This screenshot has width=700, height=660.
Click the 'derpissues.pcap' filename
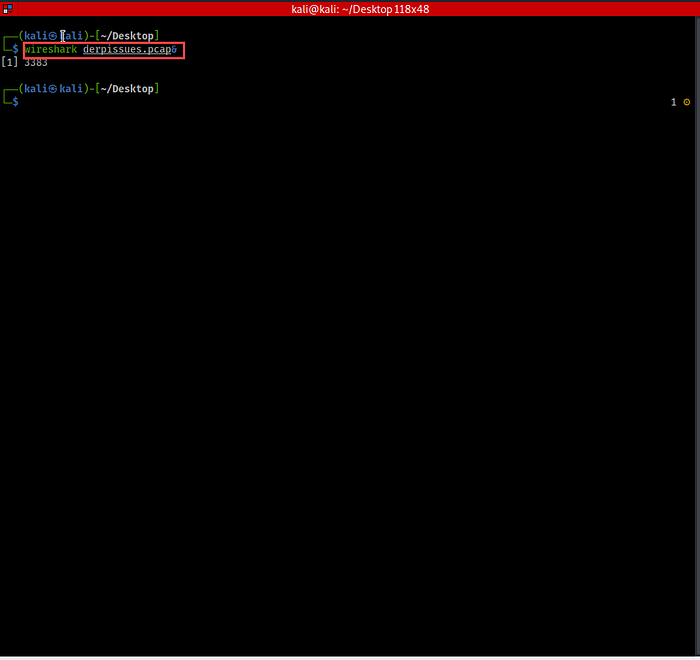126,49
